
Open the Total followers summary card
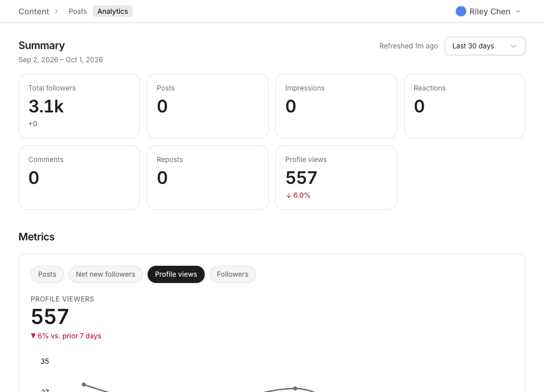pos(79,106)
